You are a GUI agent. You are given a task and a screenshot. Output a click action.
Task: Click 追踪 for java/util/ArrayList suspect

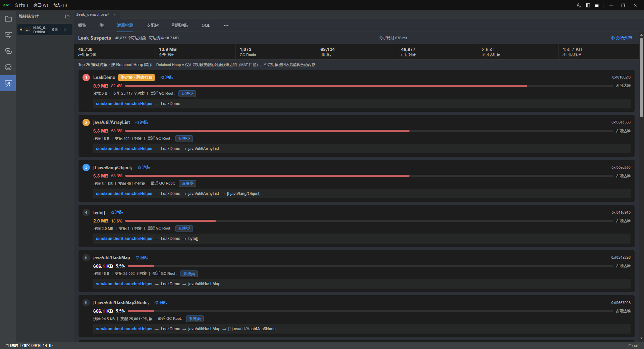(x=142, y=122)
